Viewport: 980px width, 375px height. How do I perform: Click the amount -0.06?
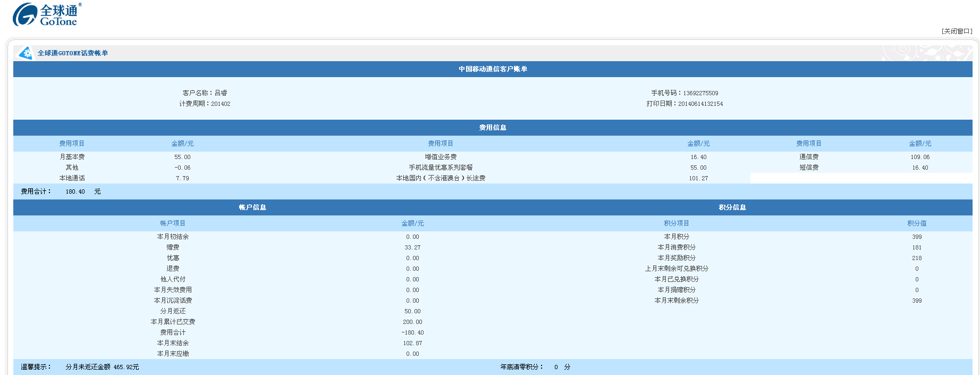[x=182, y=168]
